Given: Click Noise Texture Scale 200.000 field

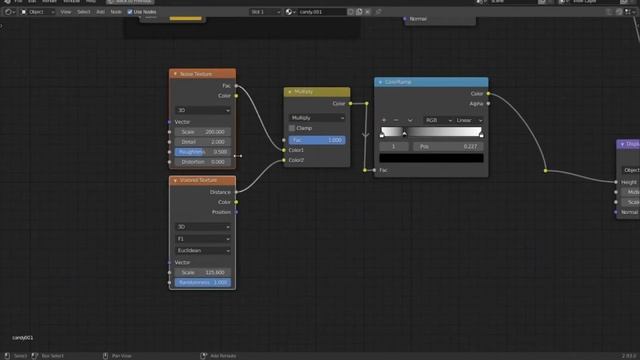Looking at the screenshot, I should (x=203, y=132).
